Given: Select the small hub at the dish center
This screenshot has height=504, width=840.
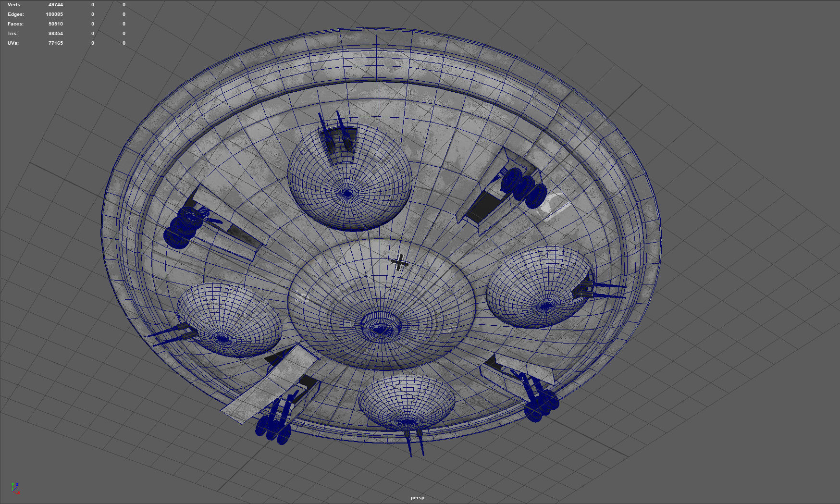Looking at the screenshot, I should click(x=381, y=327).
